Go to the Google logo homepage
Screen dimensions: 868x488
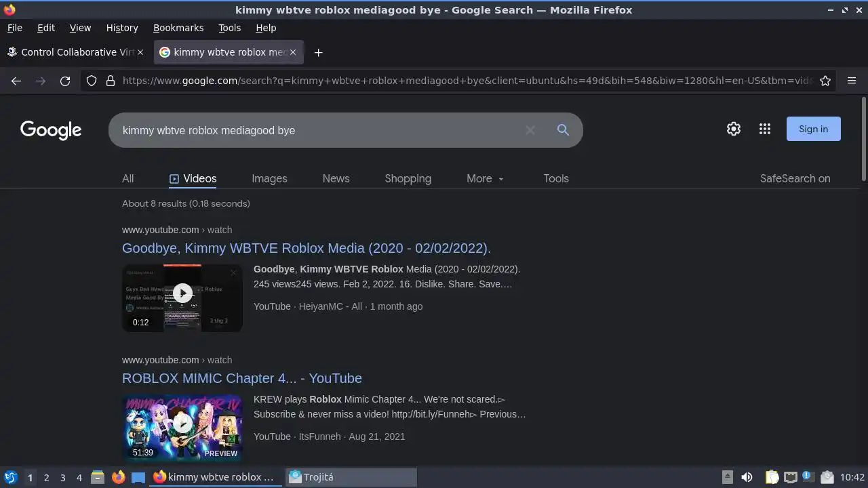pos(51,130)
